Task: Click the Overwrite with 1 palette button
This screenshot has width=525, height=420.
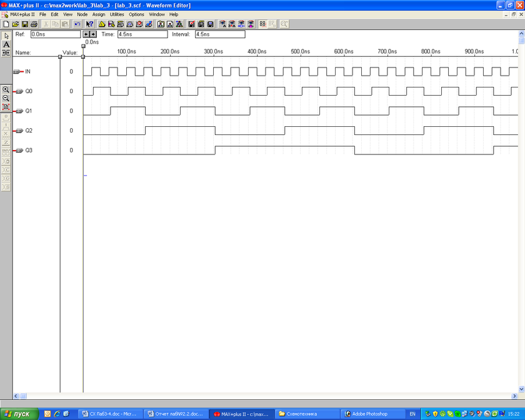Action: click(6, 126)
